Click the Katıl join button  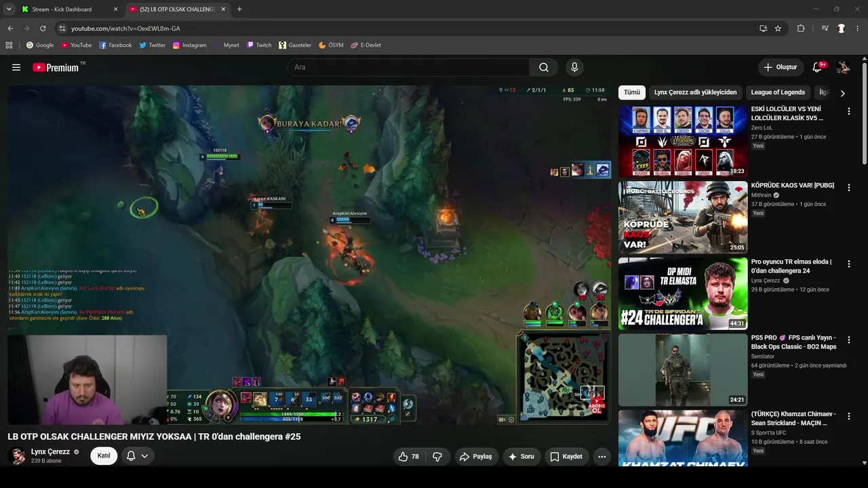[104, 456]
